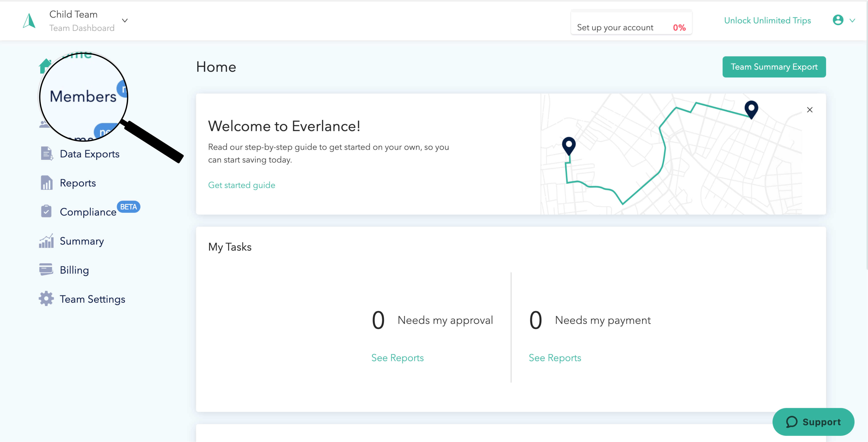Click the Billing credit card icon
868x442 pixels.
46,269
